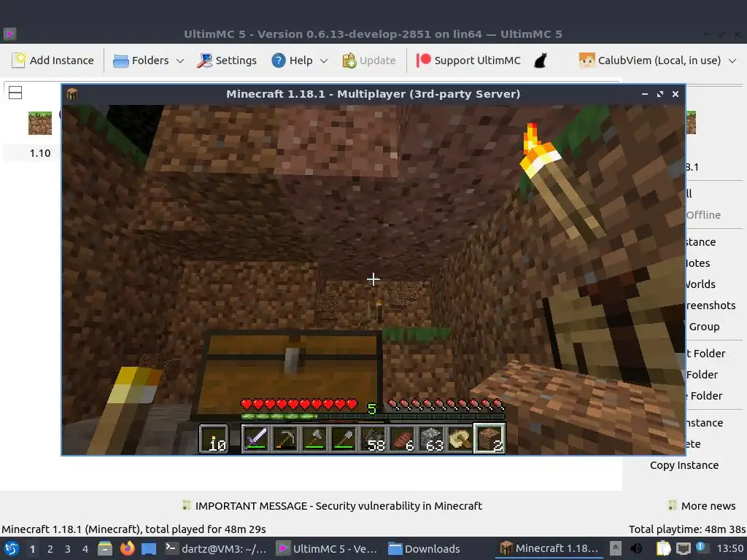Screen dimensions: 747x560
Task: Click the hunger drumsticks bar
Action: (x=446, y=405)
